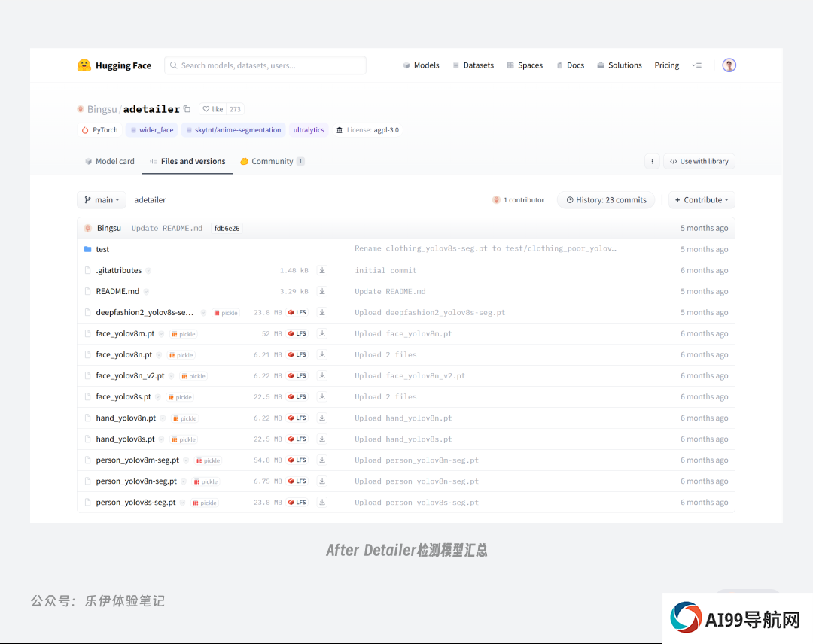This screenshot has width=813, height=644.
Task: Expand the extra navigation menu icon
Action: (697, 65)
